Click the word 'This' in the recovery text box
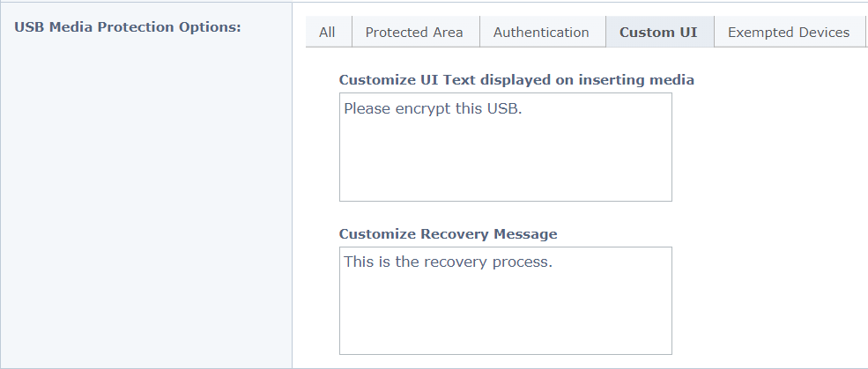Image resolution: width=868 pixels, height=369 pixels. (x=359, y=262)
